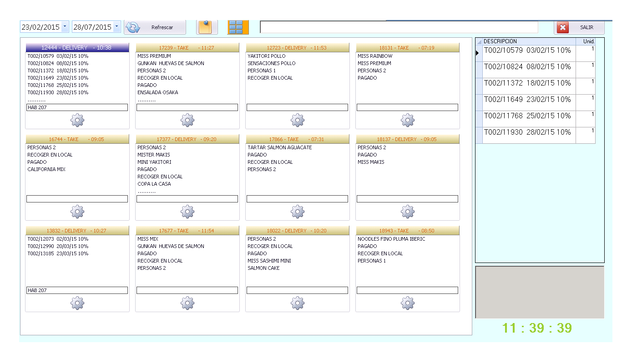The image size is (637, 364).
Task: Click gear icon on order 18943
Action: tap(408, 303)
